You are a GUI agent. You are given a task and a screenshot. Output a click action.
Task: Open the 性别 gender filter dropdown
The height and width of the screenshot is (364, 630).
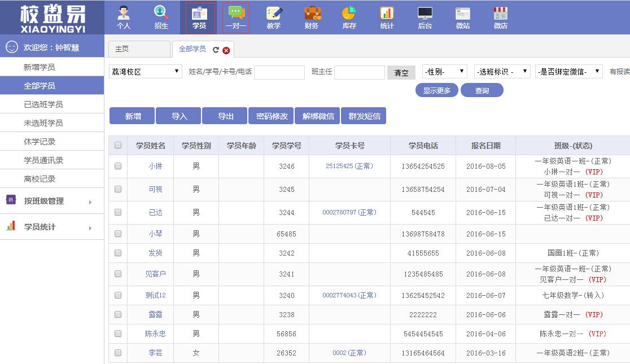pos(444,72)
